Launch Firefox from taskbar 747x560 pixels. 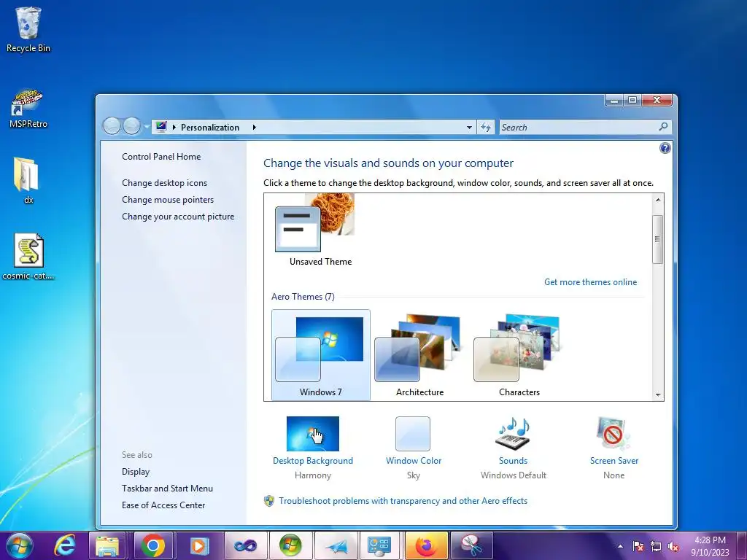point(426,545)
